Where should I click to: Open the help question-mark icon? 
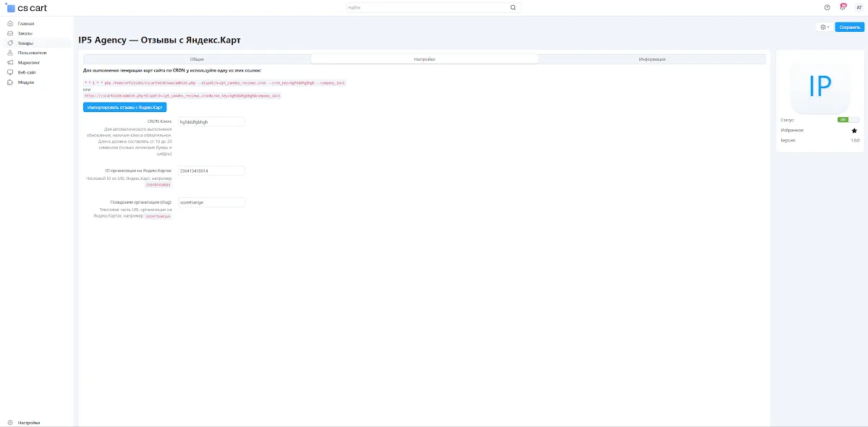point(827,8)
